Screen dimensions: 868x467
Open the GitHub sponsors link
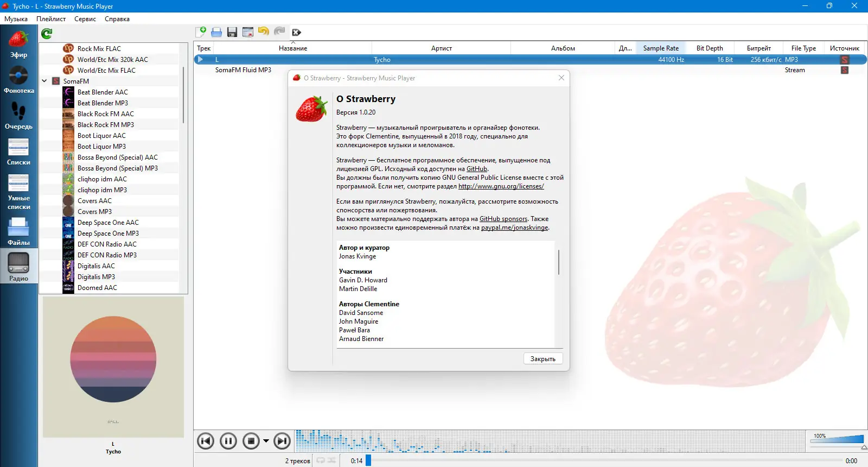pyautogui.click(x=503, y=219)
